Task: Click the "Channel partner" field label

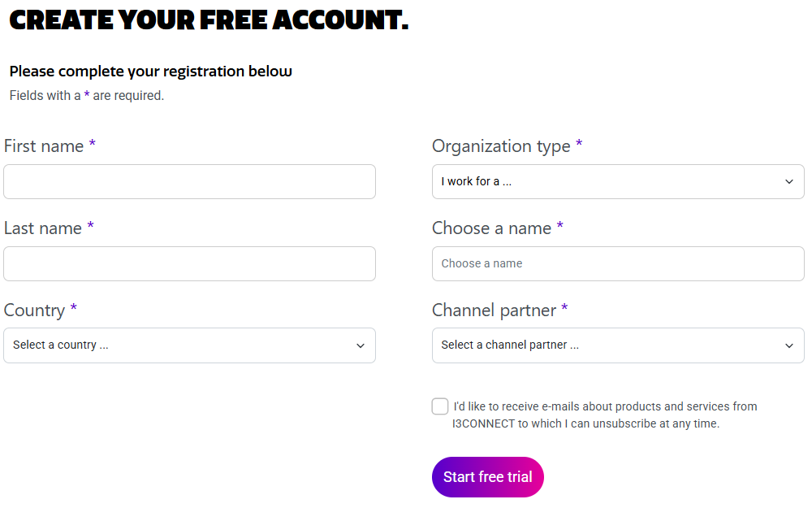Action: (x=494, y=310)
